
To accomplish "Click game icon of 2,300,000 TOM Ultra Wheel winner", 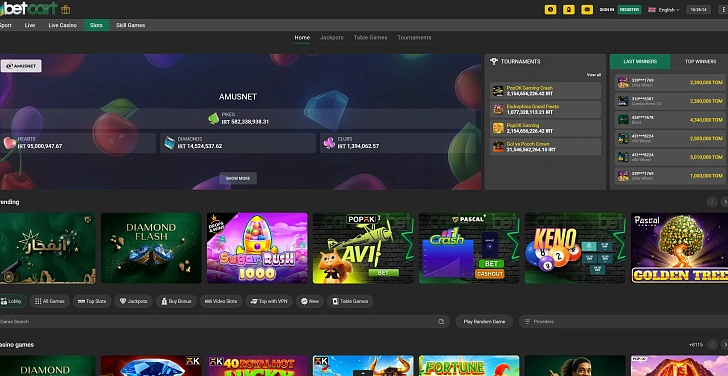I will pyautogui.click(x=623, y=83).
